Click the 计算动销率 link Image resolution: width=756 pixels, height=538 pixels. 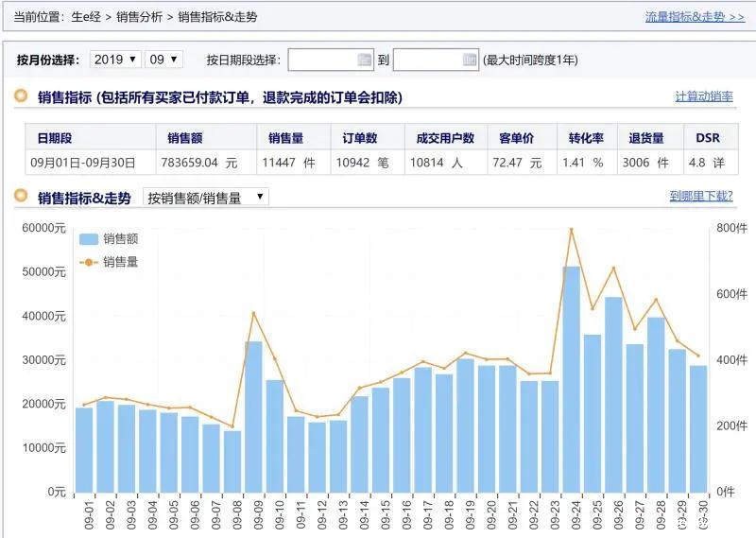[x=703, y=97]
